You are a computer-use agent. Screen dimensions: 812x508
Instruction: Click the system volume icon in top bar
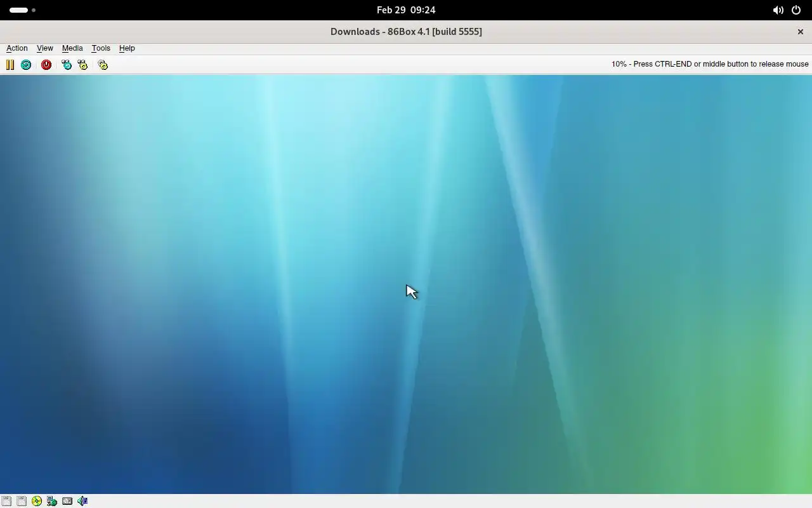[778, 10]
